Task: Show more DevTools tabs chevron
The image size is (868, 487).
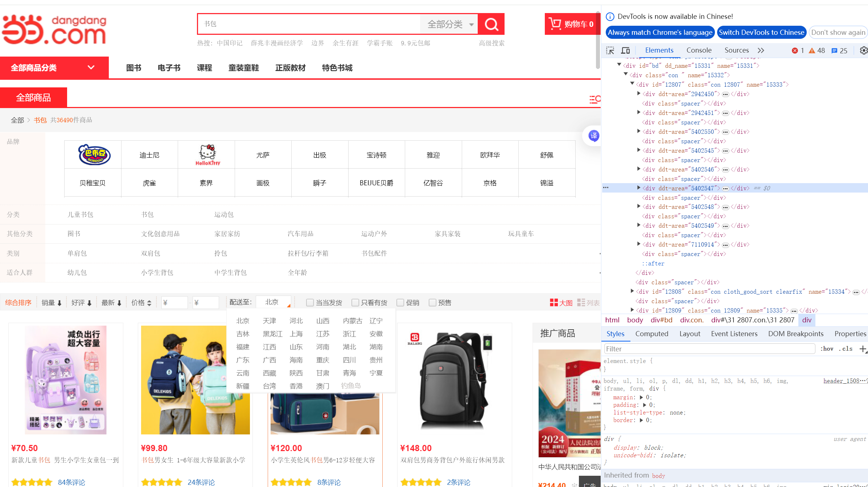Action: 761,50
